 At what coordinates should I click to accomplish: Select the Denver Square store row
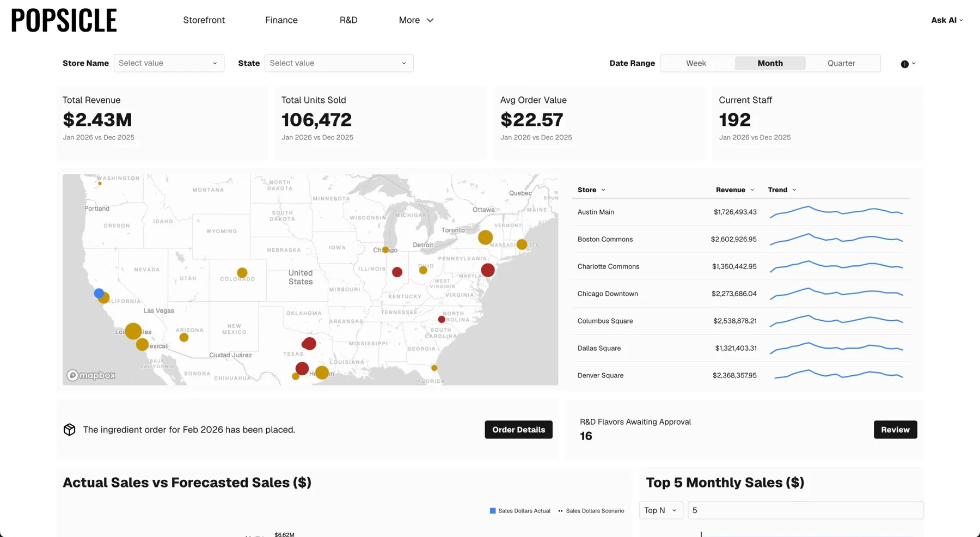740,375
